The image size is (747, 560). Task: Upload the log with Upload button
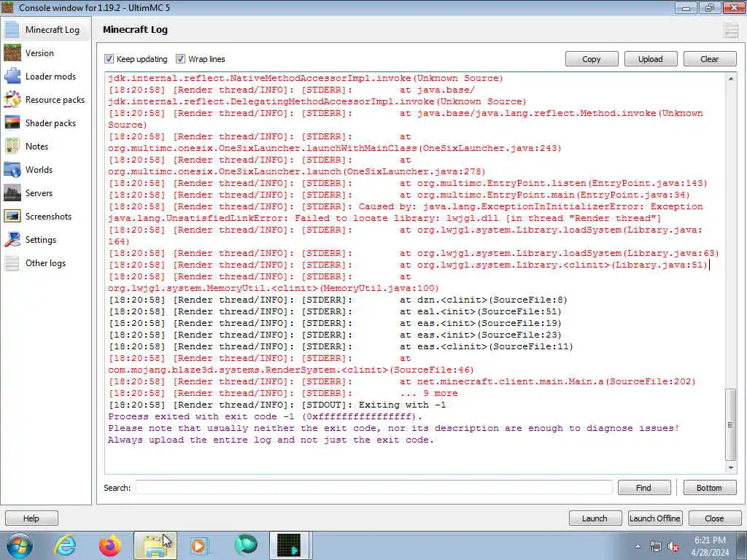coord(651,59)
